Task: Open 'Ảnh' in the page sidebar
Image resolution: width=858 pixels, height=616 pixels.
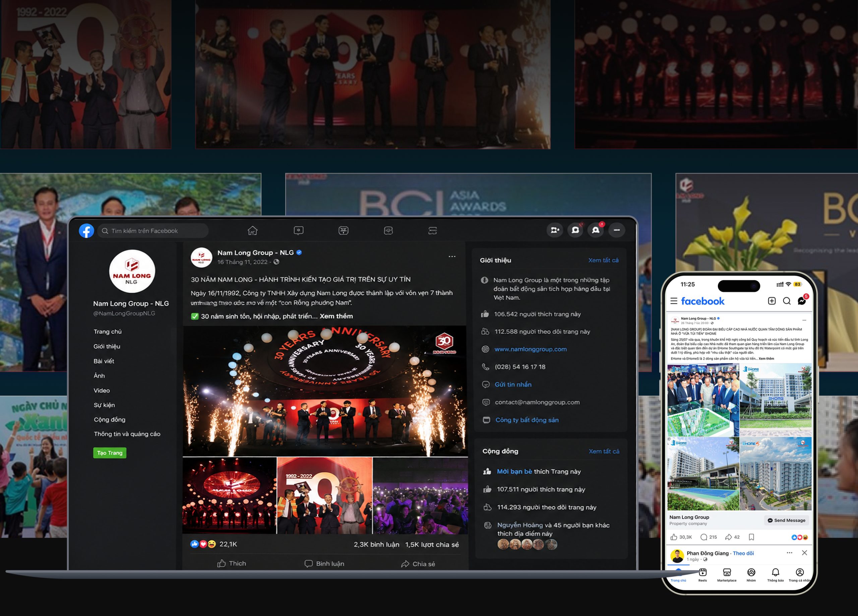Action: pyautogui.click(x=100, y=375)
